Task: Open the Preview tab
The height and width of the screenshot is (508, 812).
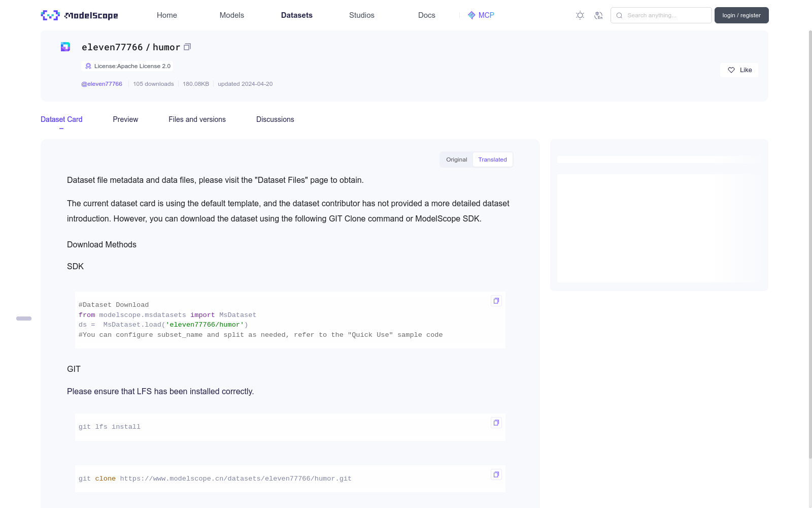Action: pos(125,119)
